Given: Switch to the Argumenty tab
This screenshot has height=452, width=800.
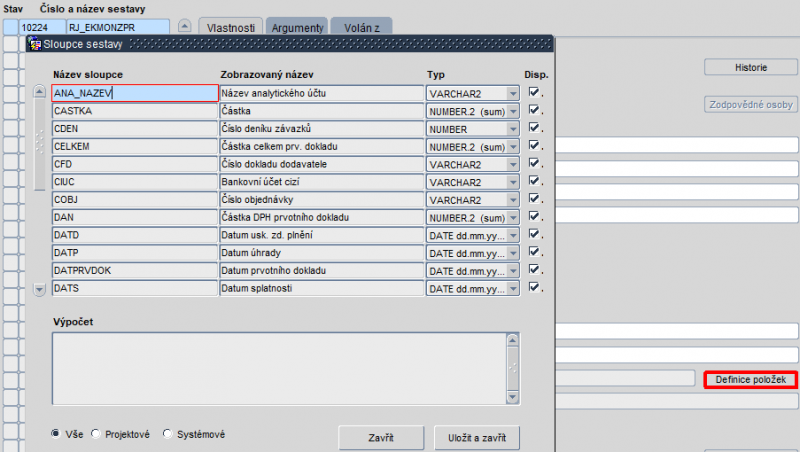Looking at the screenshot, I should pos(297,27).
